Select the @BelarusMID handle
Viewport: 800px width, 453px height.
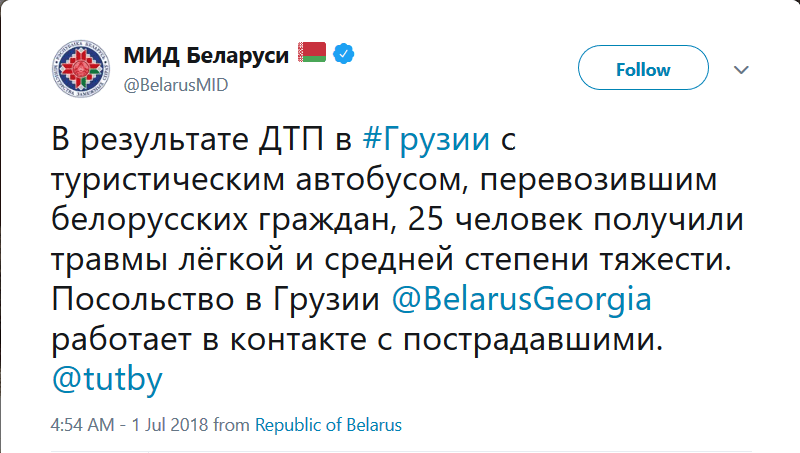tap(175, 85)
